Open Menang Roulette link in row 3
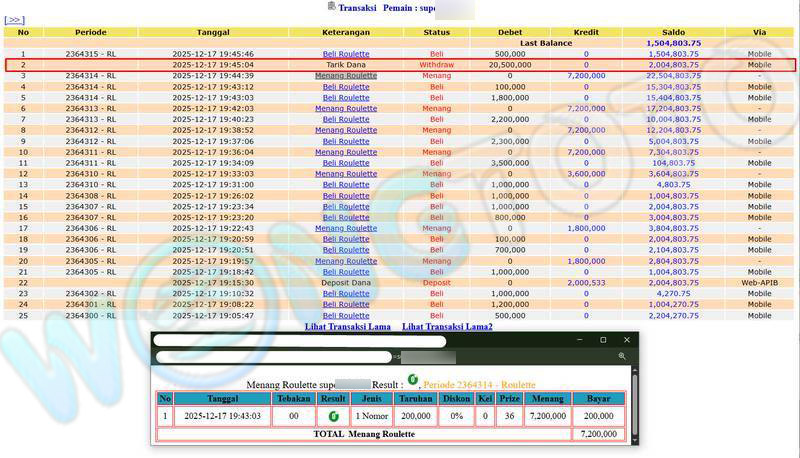800x458 pixels. [x=346, y=76]
